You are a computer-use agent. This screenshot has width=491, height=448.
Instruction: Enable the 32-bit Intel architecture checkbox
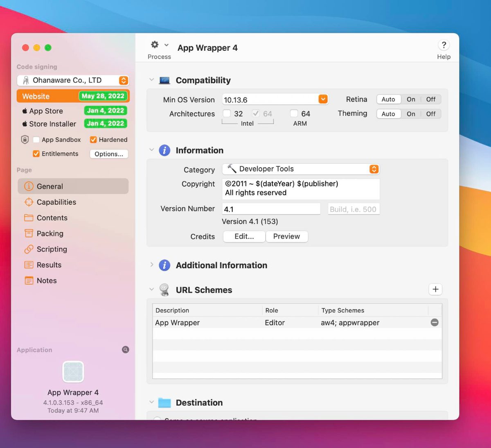click(x=226, y=113)
